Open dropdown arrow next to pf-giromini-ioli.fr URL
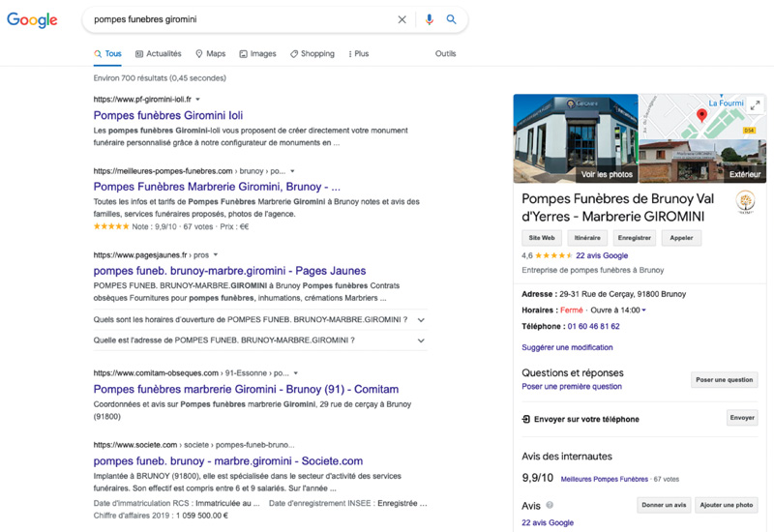The image size is (774, 532). point(198,100)
